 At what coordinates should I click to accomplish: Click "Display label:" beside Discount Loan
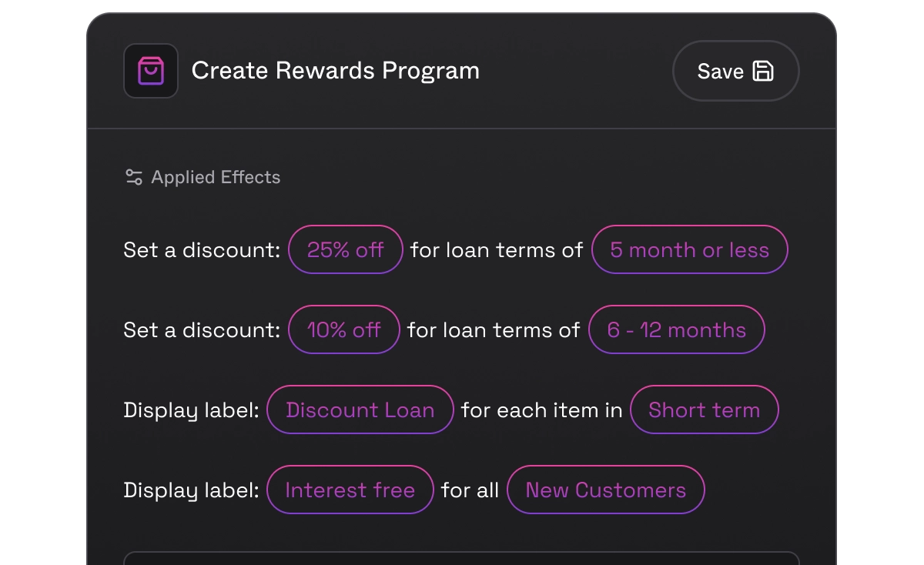click(191, 410)
